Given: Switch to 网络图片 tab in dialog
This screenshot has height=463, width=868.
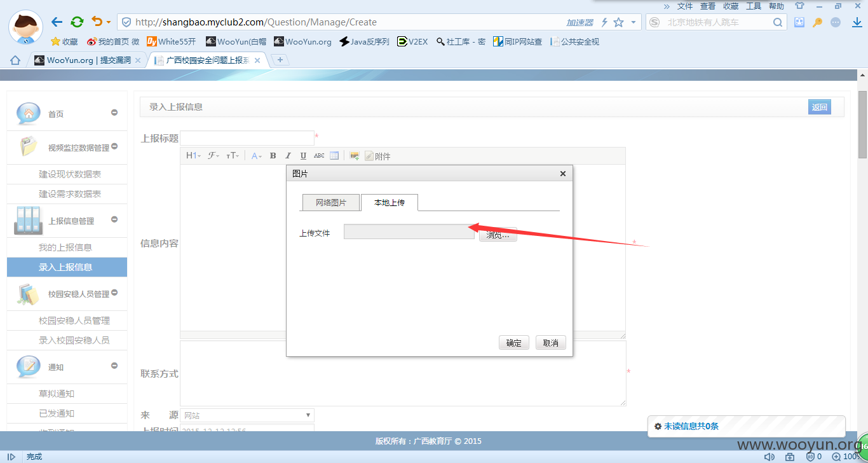Looking at the screenshot, I should tap(331, 202).
